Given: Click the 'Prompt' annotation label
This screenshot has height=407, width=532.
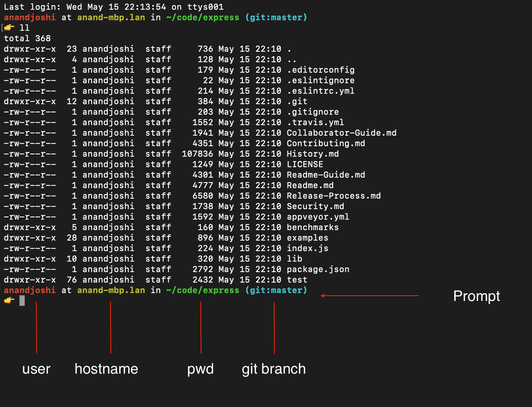Looking at the screenshot, I should coord(476,296).
